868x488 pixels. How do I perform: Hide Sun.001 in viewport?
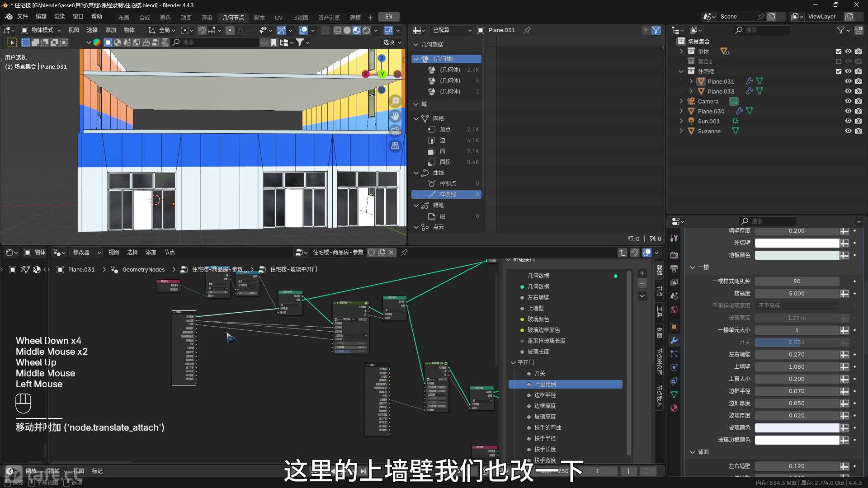(x=848, y=121)
